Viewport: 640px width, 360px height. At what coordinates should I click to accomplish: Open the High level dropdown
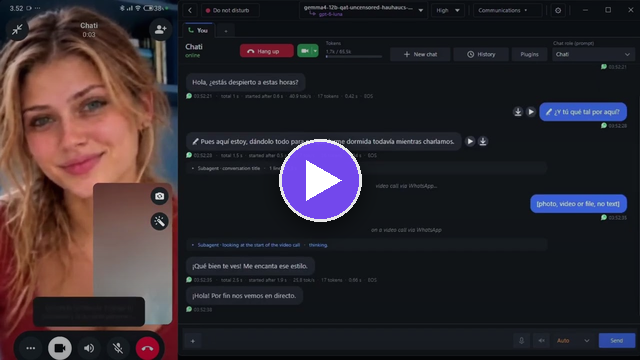point(447,10)
